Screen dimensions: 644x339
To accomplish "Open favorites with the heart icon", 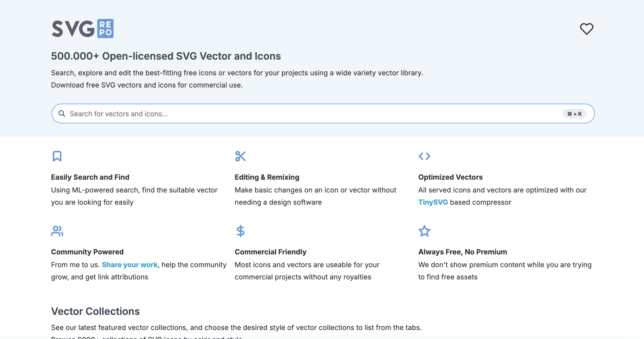I will tap(587, 29).
